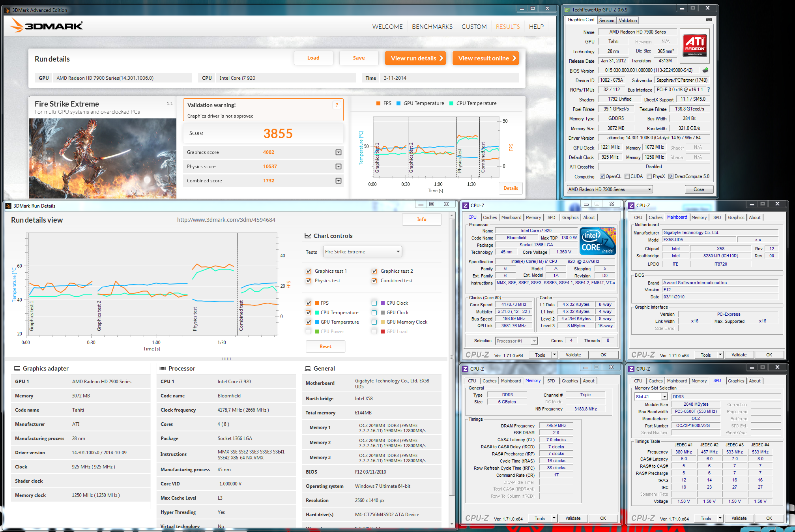Switch to the Validation tab in GPU-Z
This screenshot has width=795, height=532.
click(x=628, y=20)
